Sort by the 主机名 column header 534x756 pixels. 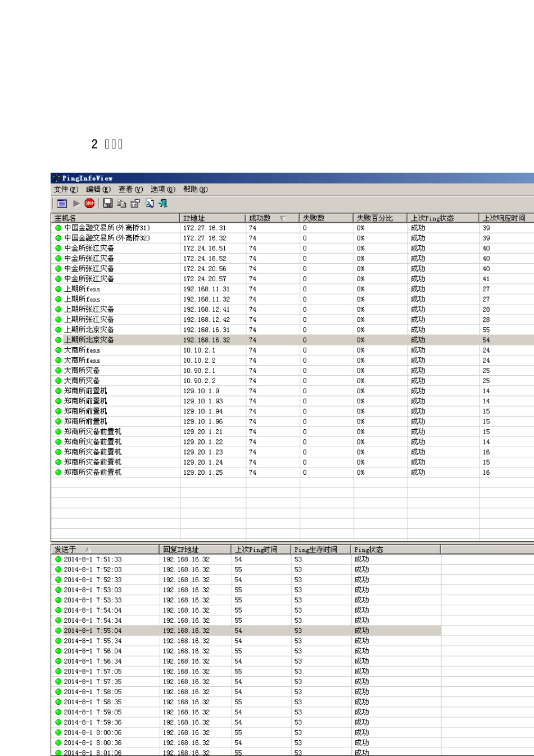pos(116,218)
